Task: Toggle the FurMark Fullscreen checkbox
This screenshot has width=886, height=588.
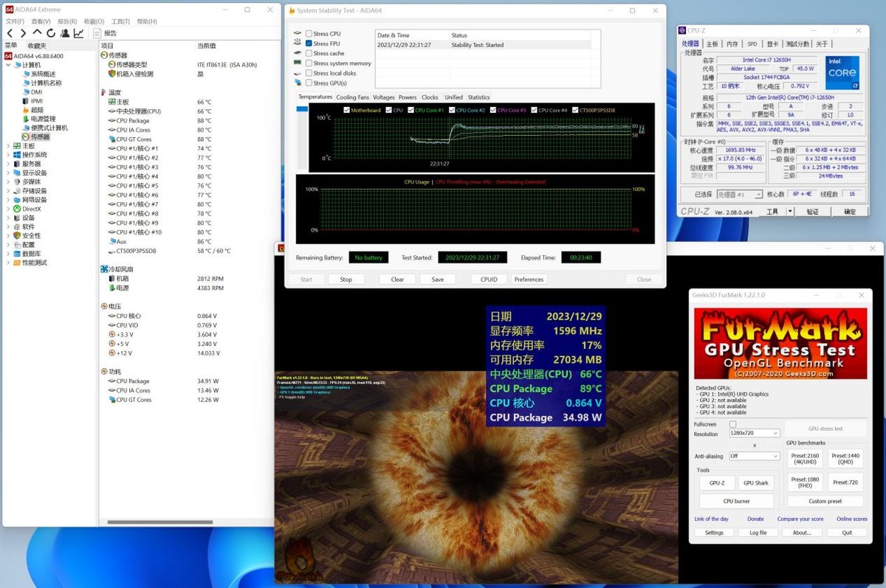Action: coord(732,424)
